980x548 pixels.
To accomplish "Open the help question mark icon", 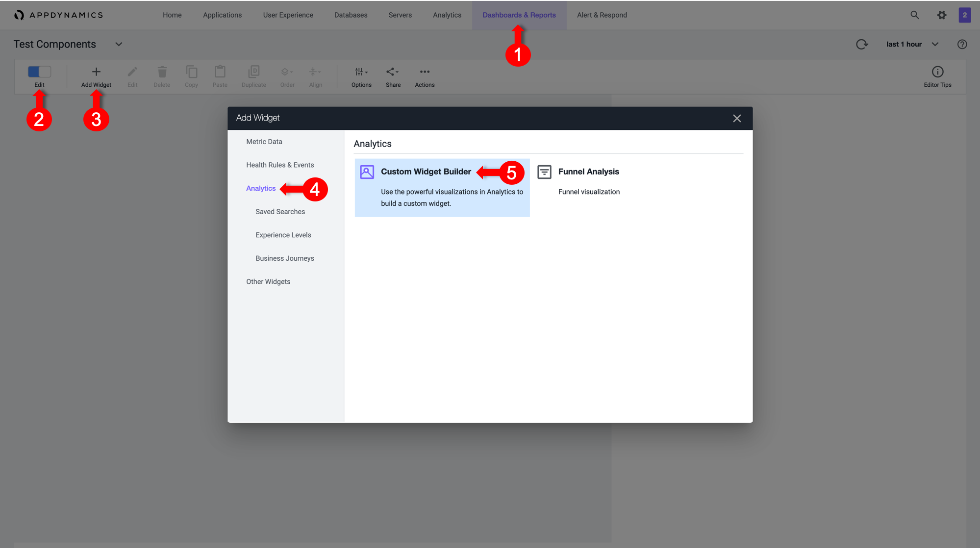I will [x=962, y=44].
